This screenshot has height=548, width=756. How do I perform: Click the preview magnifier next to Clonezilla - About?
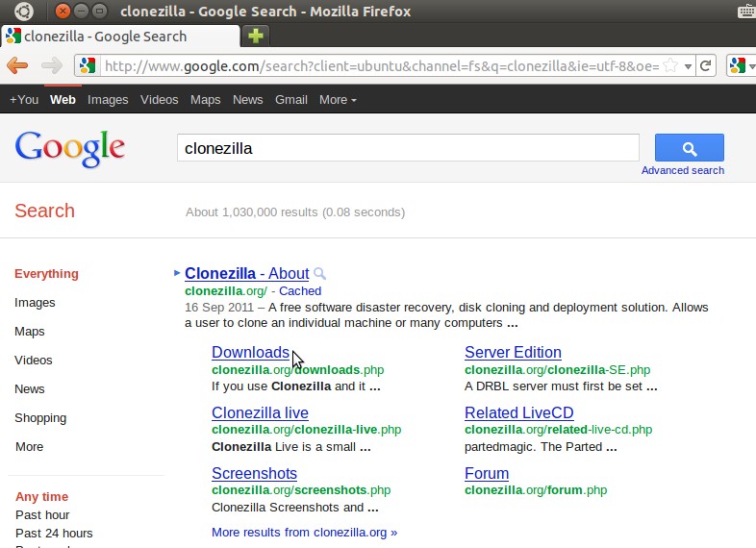[319, 274]
